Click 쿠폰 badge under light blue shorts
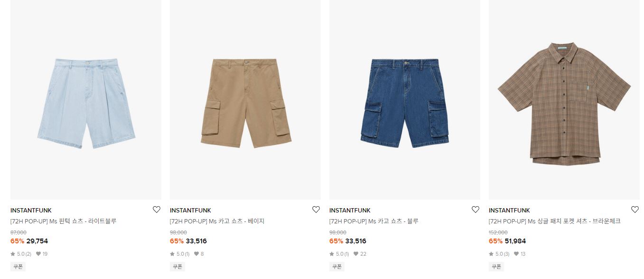The image size is (644, 279). [x=18, y=267]
